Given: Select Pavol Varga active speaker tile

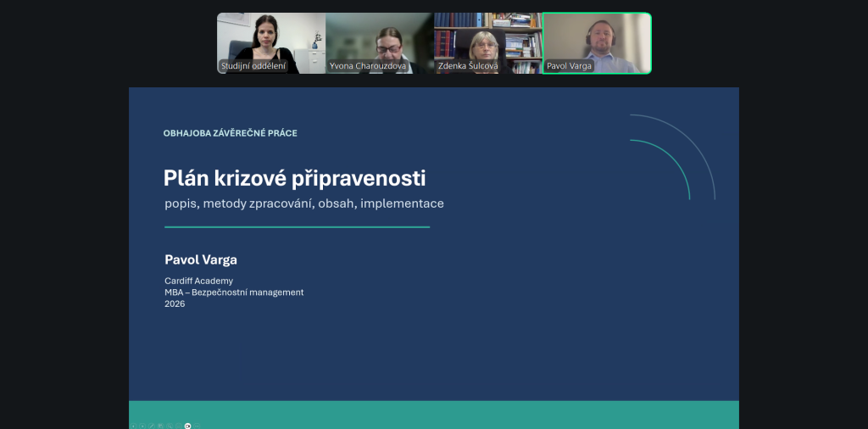Looking at the screenshot, I should 597,43.
